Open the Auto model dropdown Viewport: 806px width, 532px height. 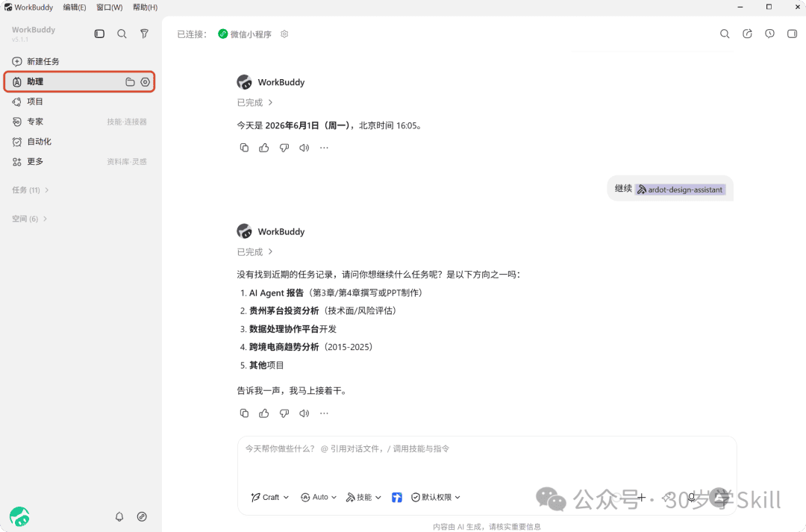[x=318, y=497]
